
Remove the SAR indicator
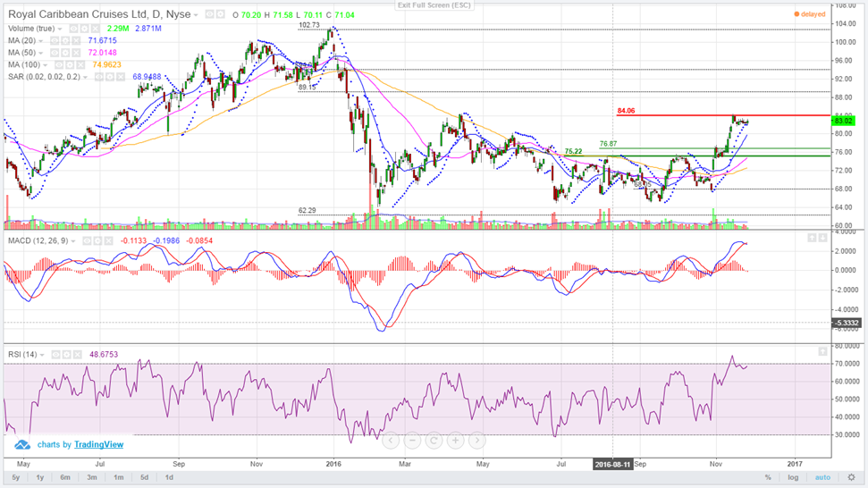pos(121,77)
